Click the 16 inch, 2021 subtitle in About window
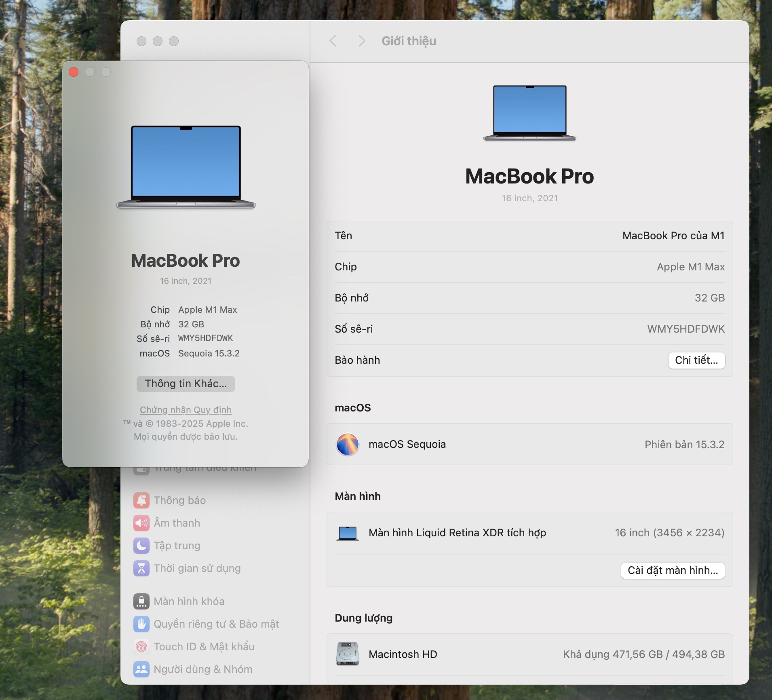The image size is (772, 700). coord(186,280)
